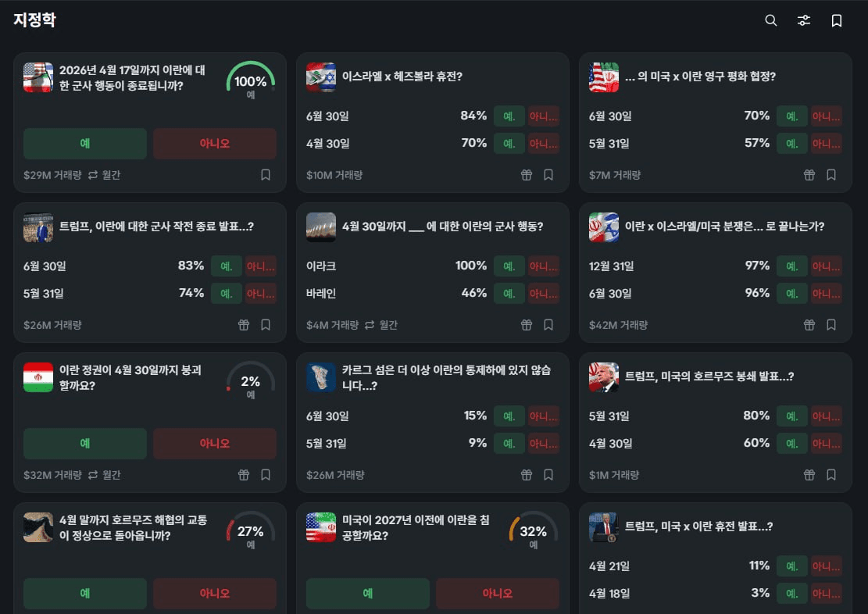The image size is (868, 614).
Task: Click gift icon on 카르그 섬 card
Action: pos(527,475)
